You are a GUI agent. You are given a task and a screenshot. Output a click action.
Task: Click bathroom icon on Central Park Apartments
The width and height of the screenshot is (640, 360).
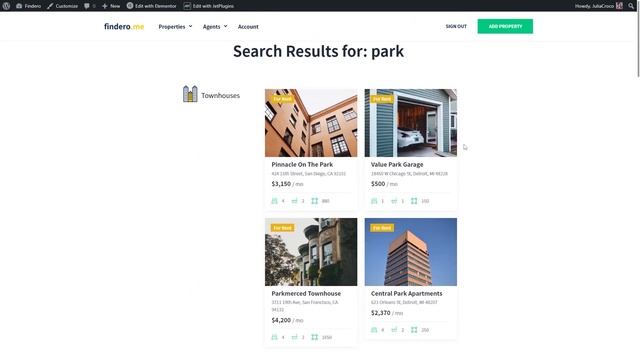(x=394, y=330)
